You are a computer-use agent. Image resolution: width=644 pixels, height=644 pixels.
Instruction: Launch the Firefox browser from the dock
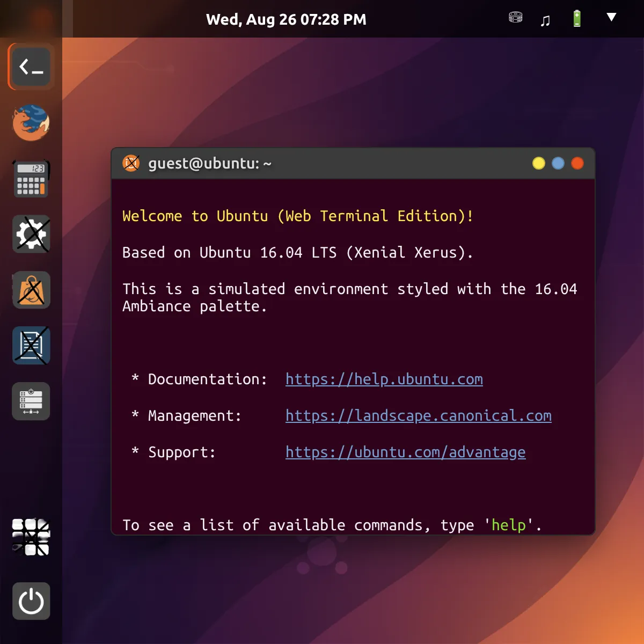(31, 123)
